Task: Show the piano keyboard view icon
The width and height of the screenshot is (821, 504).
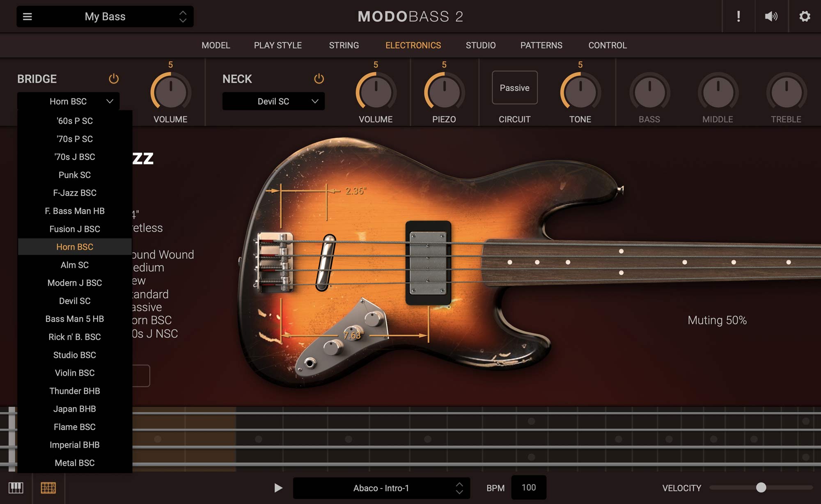Action: (x=16, y=488)
